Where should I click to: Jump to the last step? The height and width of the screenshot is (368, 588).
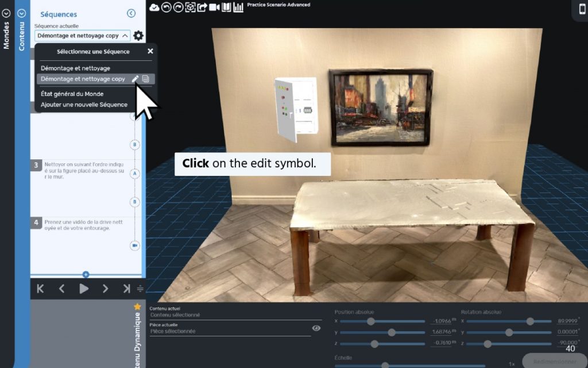(x=127, y=289)
